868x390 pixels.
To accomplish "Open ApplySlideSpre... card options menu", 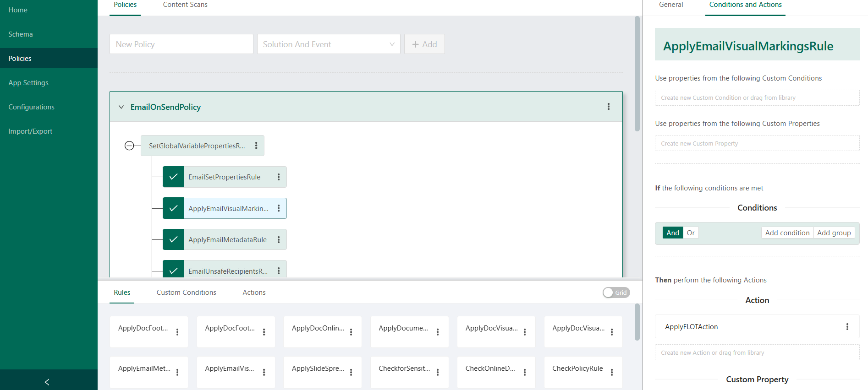I will [351, 372].
